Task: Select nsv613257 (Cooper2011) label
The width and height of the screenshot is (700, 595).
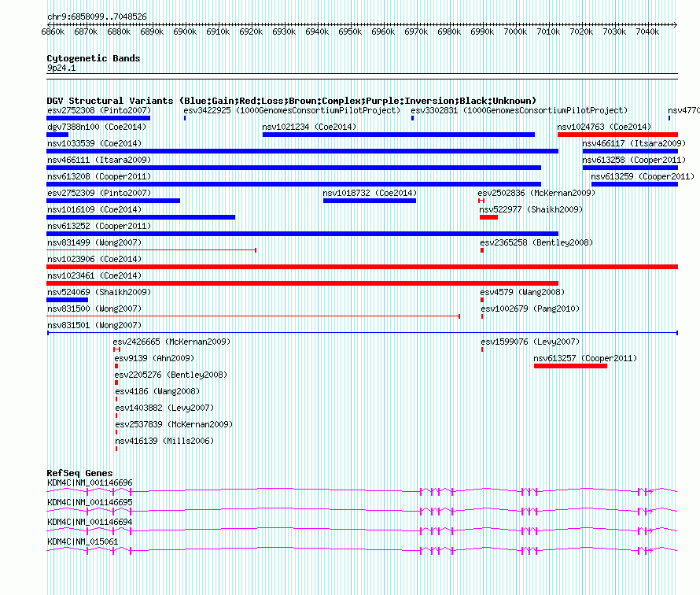Action: coord(585,358)
